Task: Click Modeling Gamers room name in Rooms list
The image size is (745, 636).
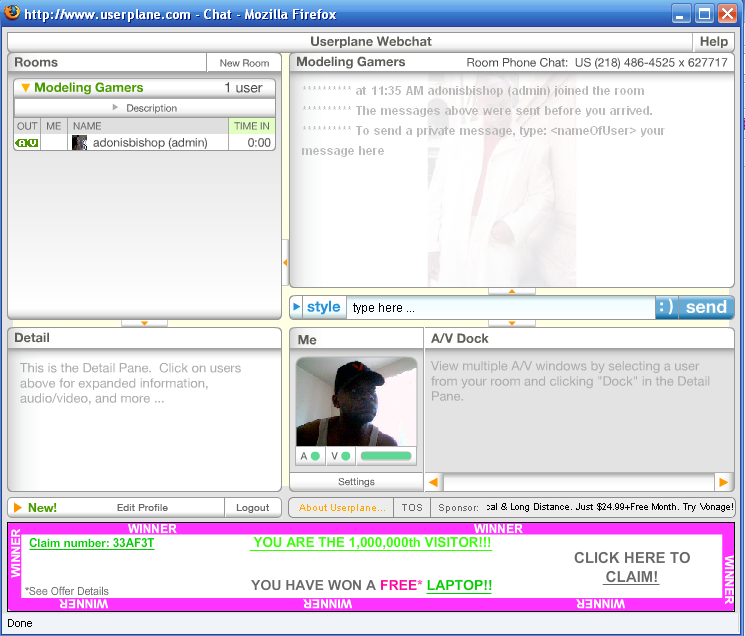Action: click(88, 87)
